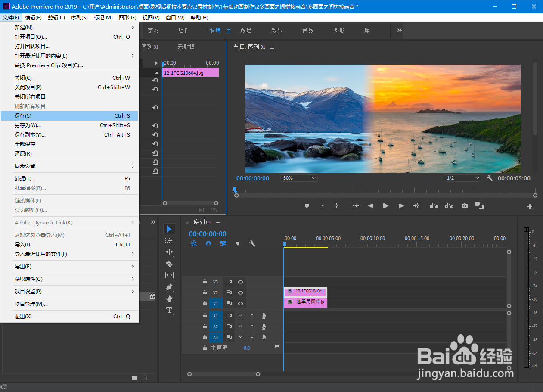Open the 1/2 playback resolution dropdown
The height and width of the screenshot is (392, 543).
[x=463, y=178]
